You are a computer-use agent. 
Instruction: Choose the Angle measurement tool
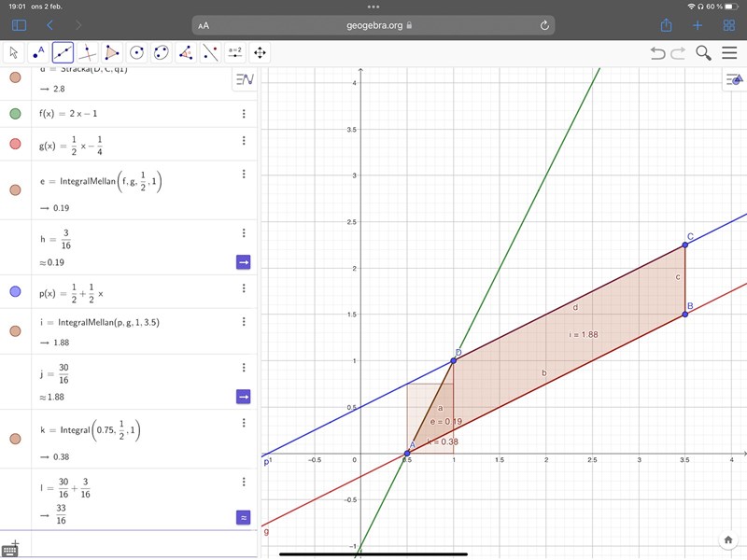(x=186, y=53)
